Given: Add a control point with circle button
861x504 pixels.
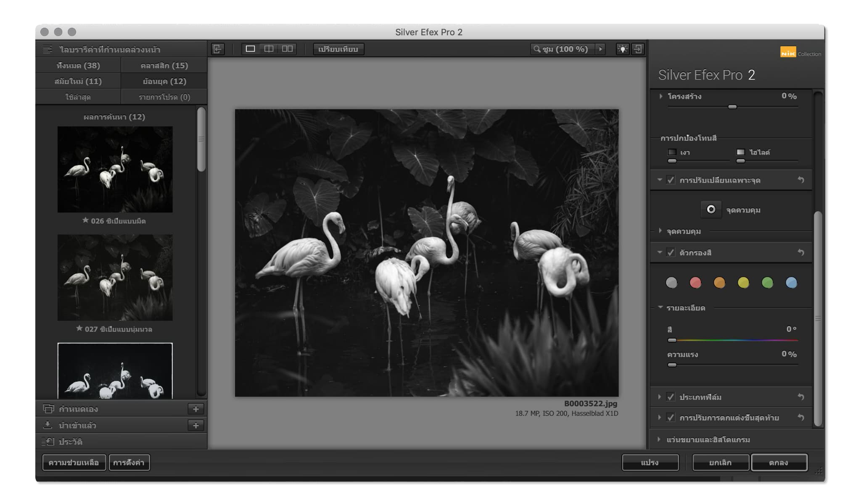Looking at the screenshot, I should (711, 209).
